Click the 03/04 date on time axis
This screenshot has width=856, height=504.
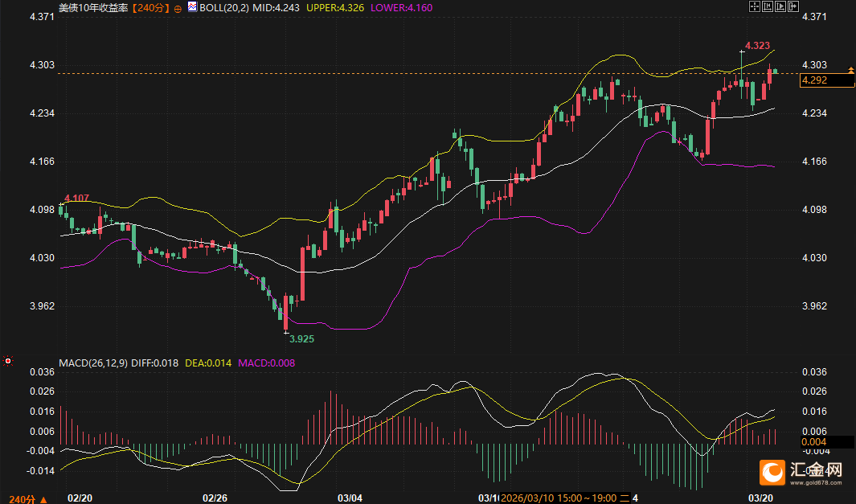point(350,498)
